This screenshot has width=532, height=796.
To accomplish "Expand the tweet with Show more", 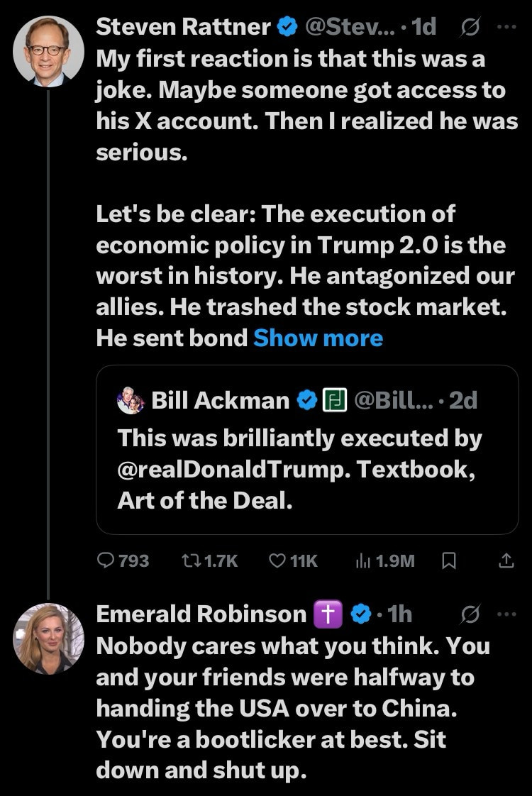I will point(318,338).
